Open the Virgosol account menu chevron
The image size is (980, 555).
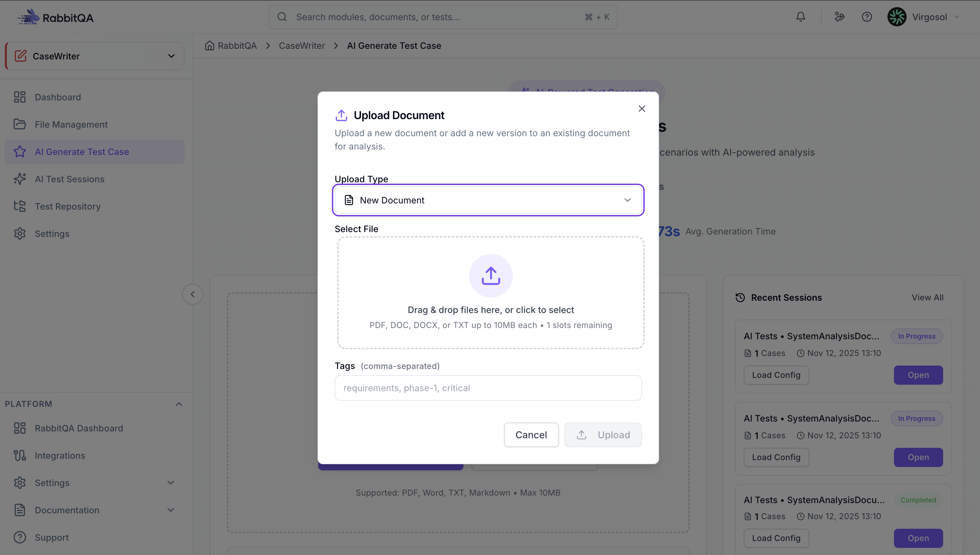[957, 17]
